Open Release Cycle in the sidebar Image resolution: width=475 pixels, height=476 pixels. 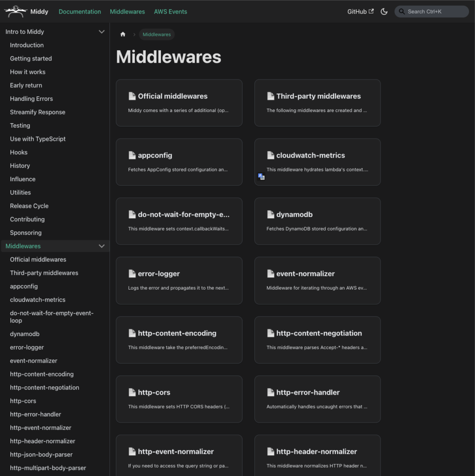click(x=29, y=206)
